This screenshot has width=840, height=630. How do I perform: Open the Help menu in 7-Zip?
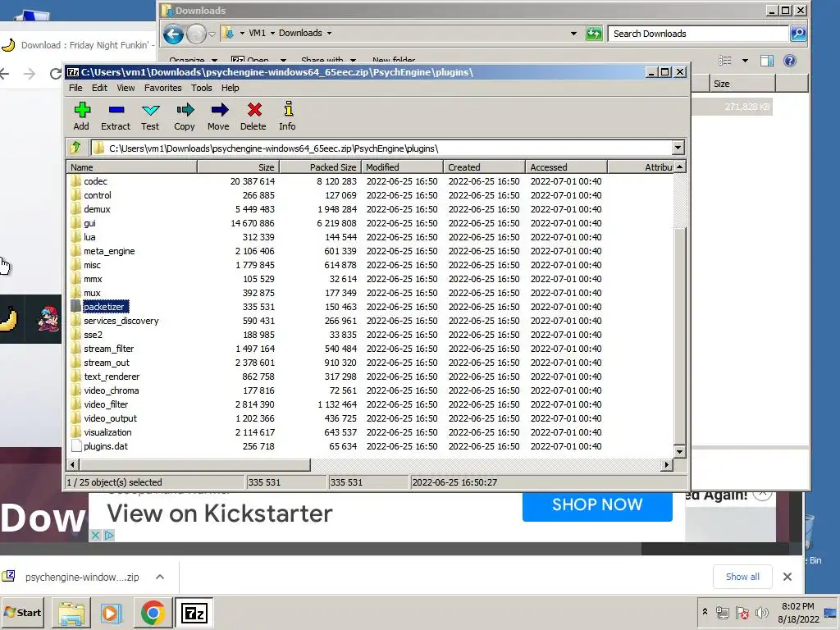click(x=231, y=88)
